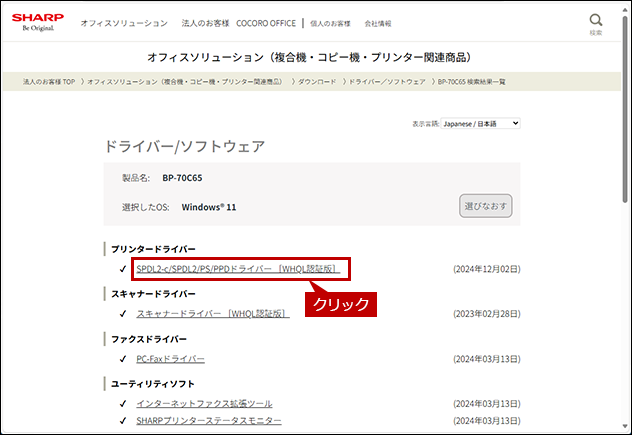Open COCORO OFFICE navigation item
The width and height of the screenshot is (632, 435).
click(x=266, y=23)
